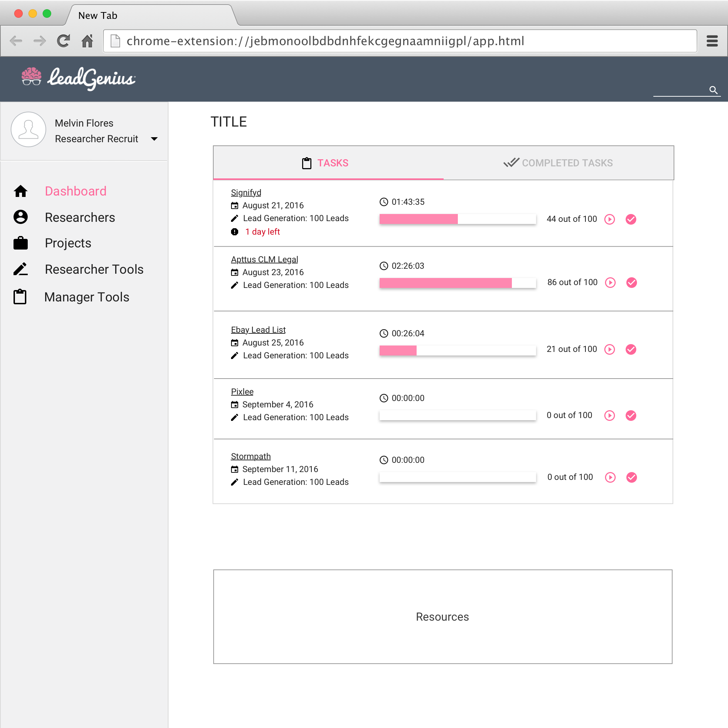Click the clock icon beside 02:26:03
Viewport: 728px width, 728px height.
[384, 266]
